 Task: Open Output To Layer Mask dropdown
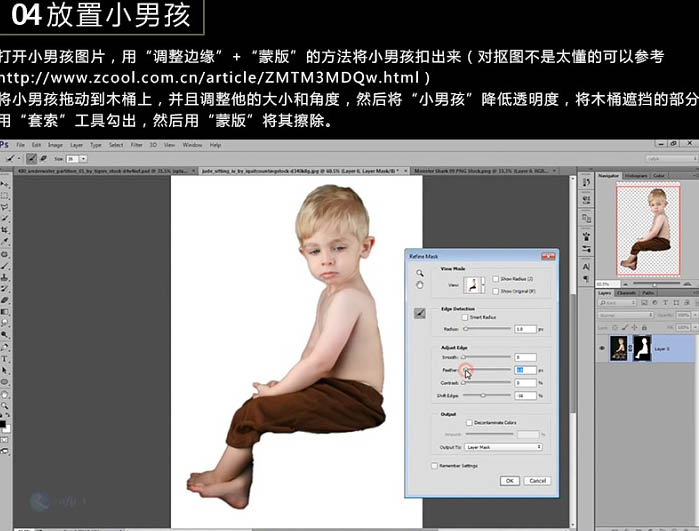(503, 447)
